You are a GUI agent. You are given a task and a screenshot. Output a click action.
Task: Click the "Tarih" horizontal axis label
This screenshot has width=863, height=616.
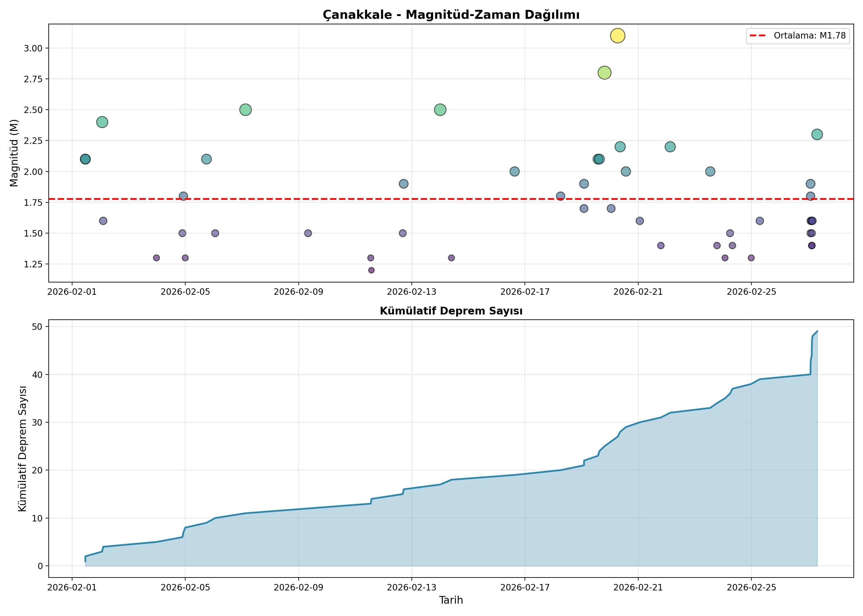(451, 600)
